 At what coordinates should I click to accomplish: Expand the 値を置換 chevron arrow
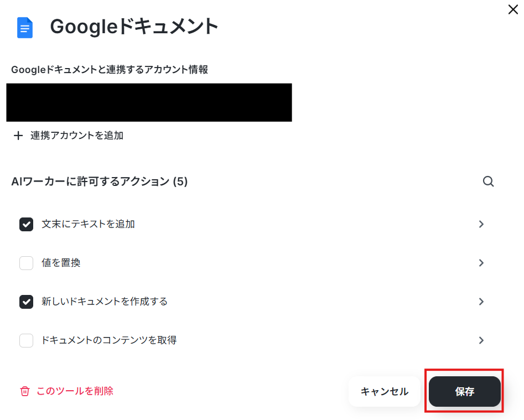[x=481, y=263]
